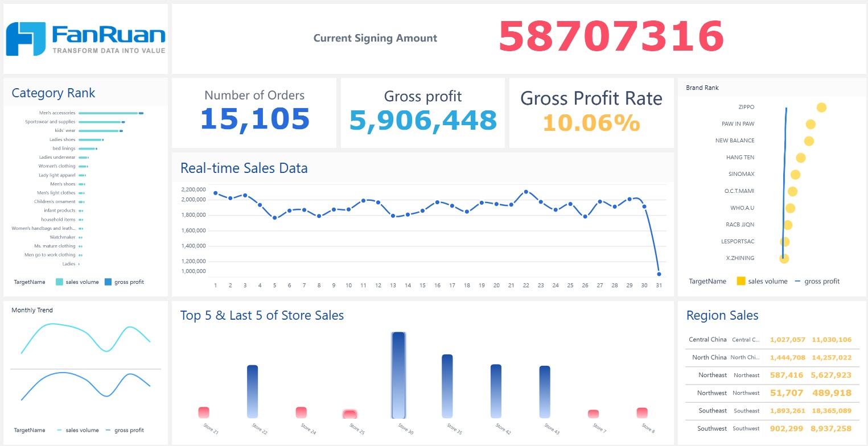Toggle gross profit legend in Brand Rank
The width and height of the screenshot is (868, 446).
(x=817, y=281)
